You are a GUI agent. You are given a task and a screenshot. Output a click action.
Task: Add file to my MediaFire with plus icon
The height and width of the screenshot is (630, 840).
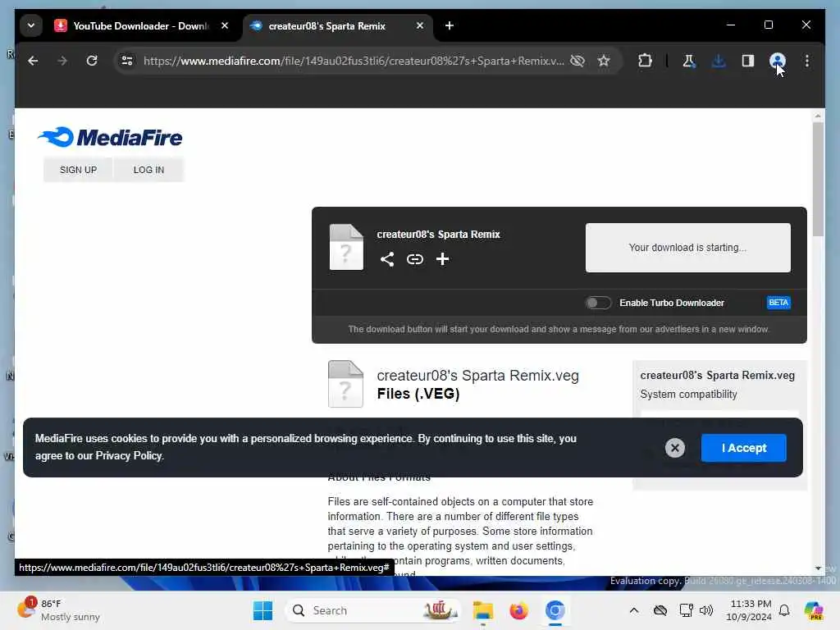point(442,259)
